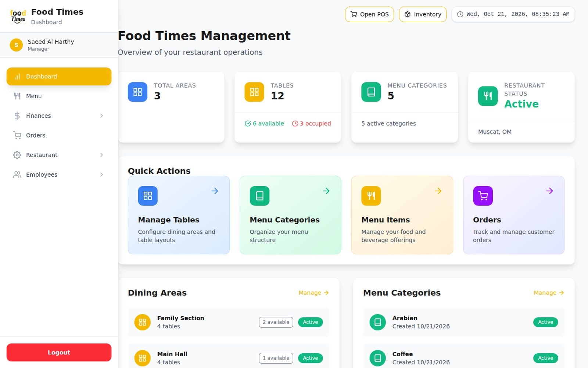Viewport: 588px width, 368px height.
Task: Click the Coffee category icon
Action: (378, 358)
